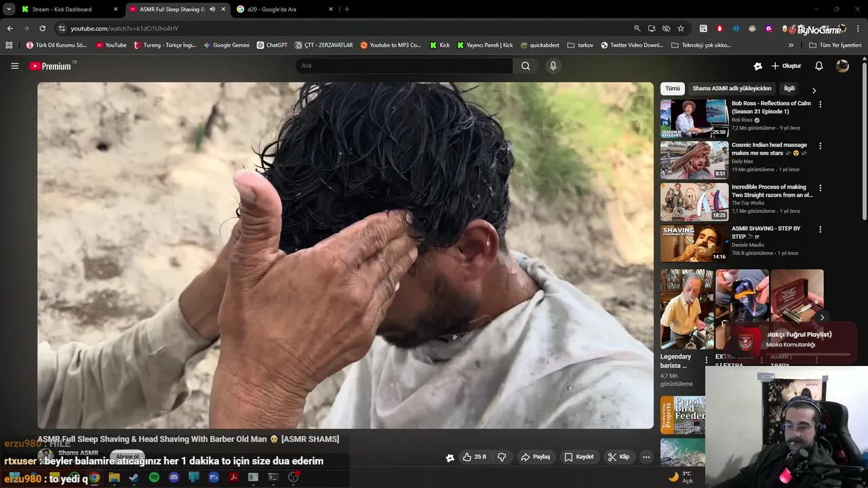The height and width of the screenshot is (488, 868).
Task: Open Google Gemini bookmark
Action: coord(226,45)
